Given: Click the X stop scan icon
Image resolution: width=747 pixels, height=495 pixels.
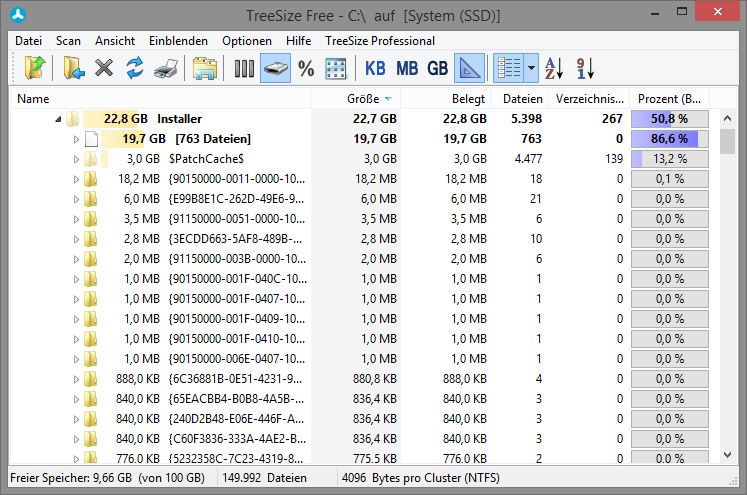Looking at the screenshot, I should [104, 68].
